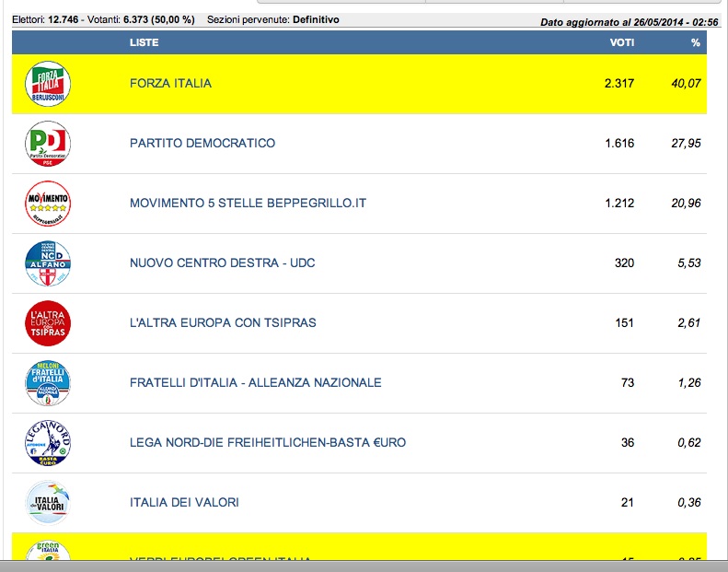Click the Votanti value 6.373 (50,00 %)
The height and width of the screenshot is (572, 728).
(x=159, y=19)
